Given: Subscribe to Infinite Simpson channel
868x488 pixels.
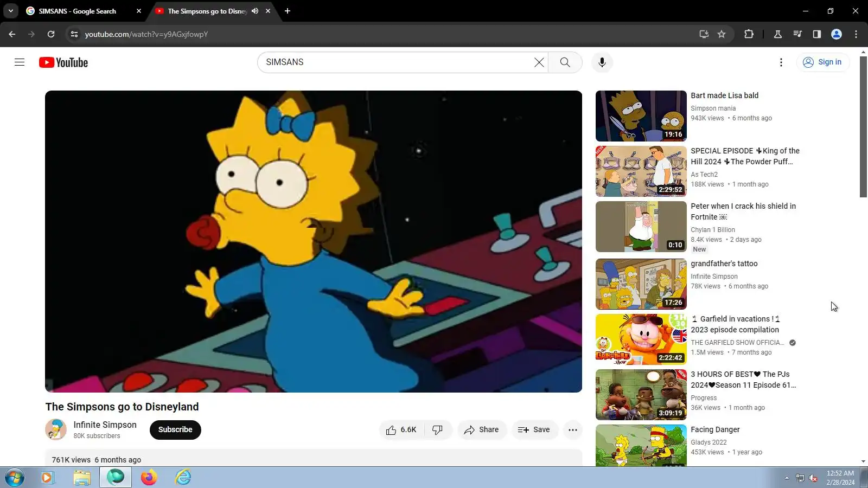Looking at the screenshot, I should point(175,430).
